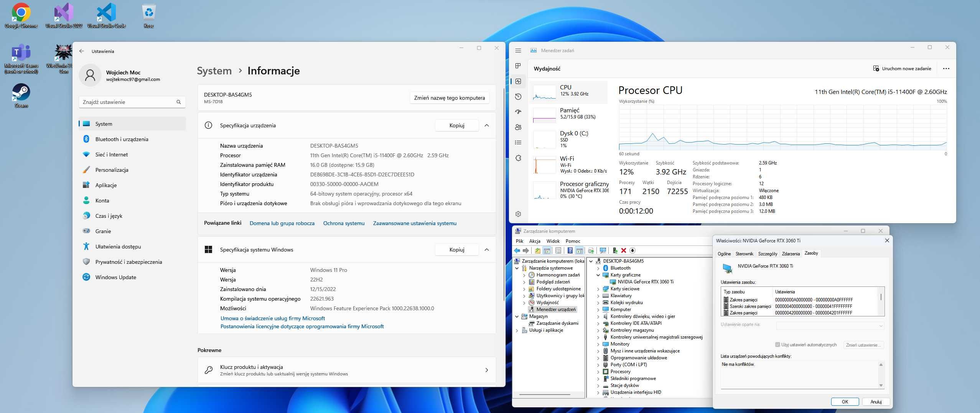Open app history icon in Task Manager sidebar
The height and width of the screenshot is (413, 980).
[518, 97]
